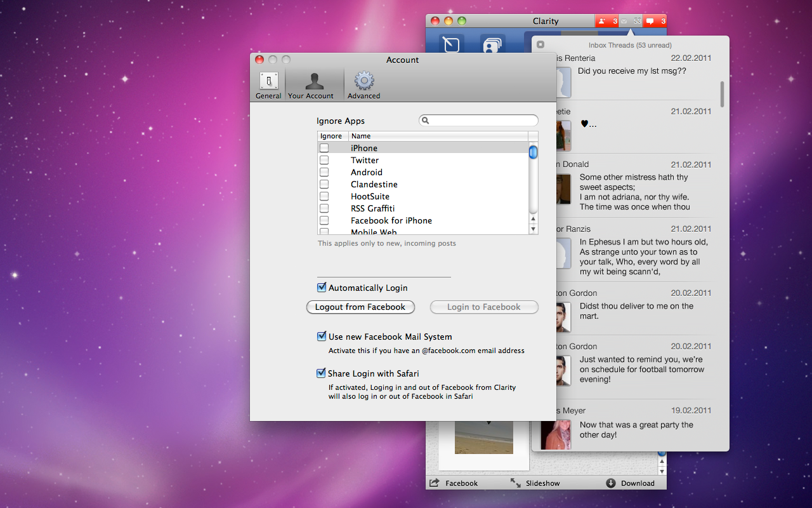Image resolution: width=812 pixels, height=508 pixels.
Task: Click the small square button in the Inbox Threads header
Action: [x=540, y=44]
